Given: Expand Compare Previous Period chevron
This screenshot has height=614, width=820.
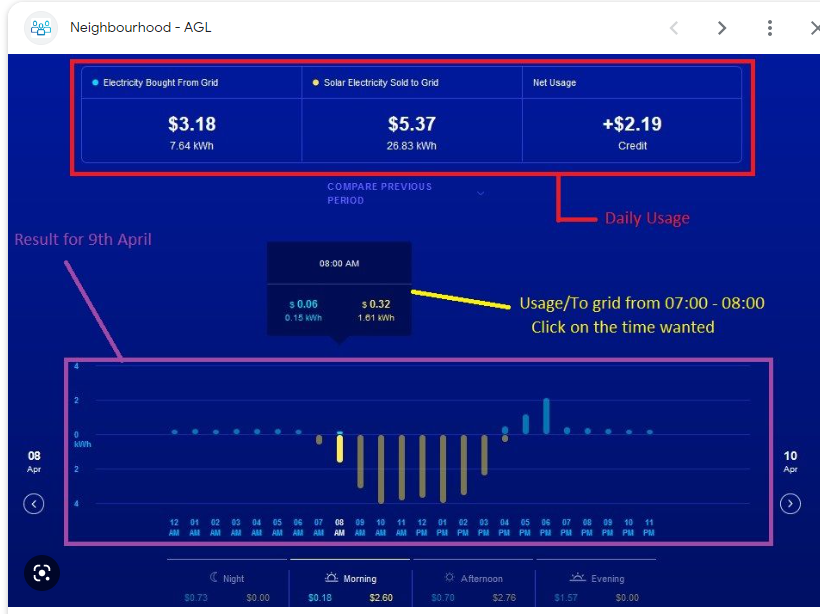Looking at the screenshot, I should (481, 193).
